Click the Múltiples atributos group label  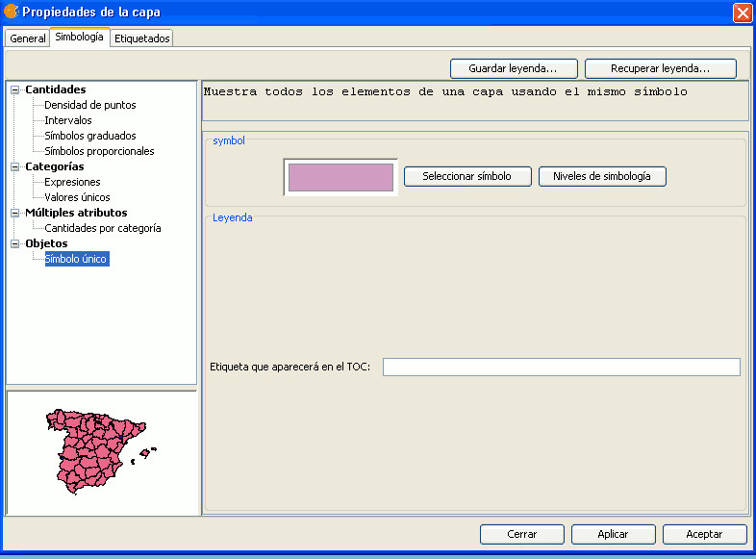click(x=76, y=214)
